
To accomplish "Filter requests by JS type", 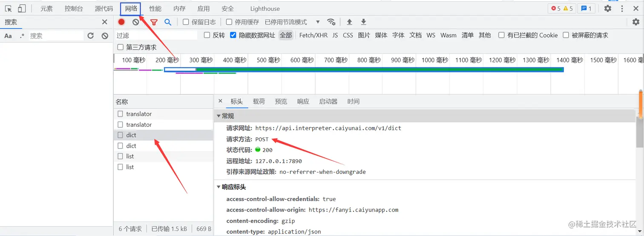I will [335, 35].
